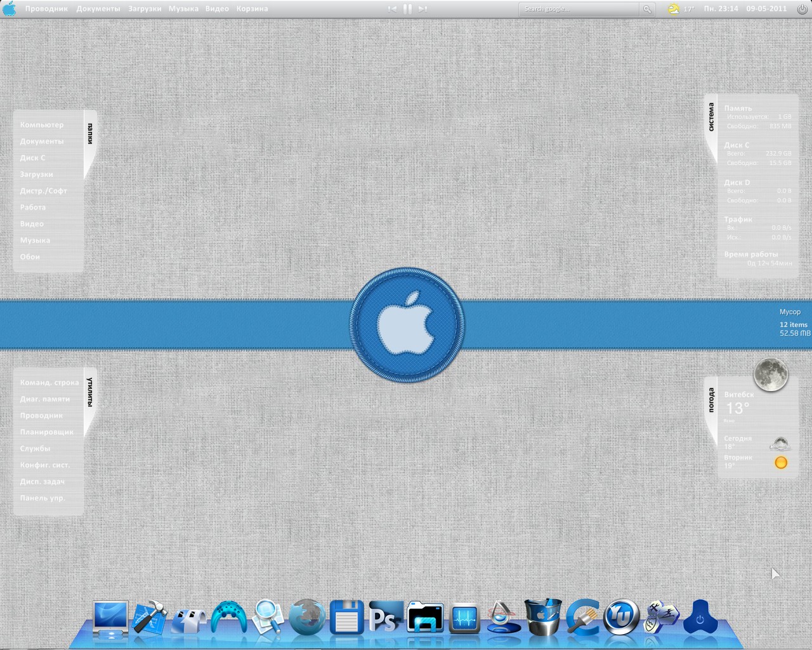This screenshot has height=650, width=812.
Task: Launch Photoshop from the dock
Action: 386,618
